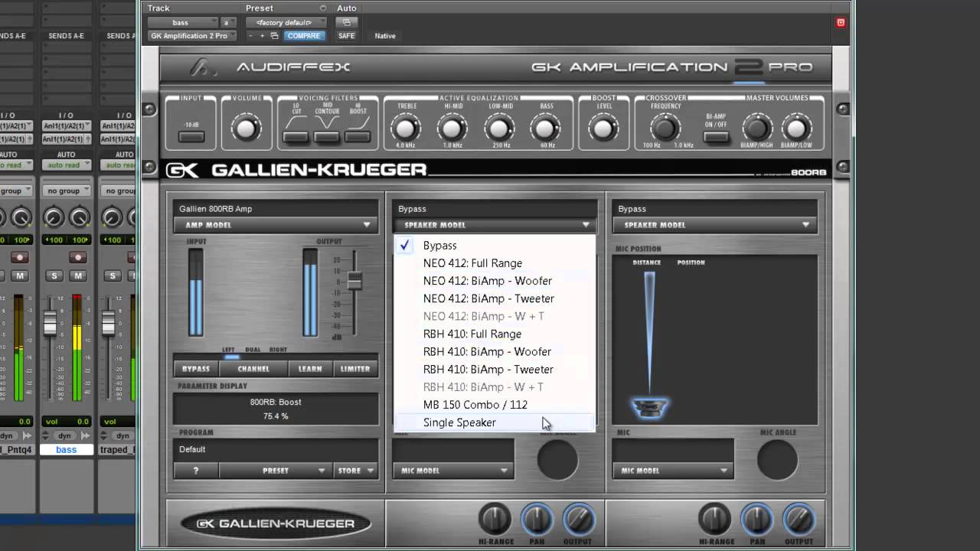Image resolution: width=980 pixels, height=551 pixels.
Task: Click the next preset plus icon
Action: point(262,36)
